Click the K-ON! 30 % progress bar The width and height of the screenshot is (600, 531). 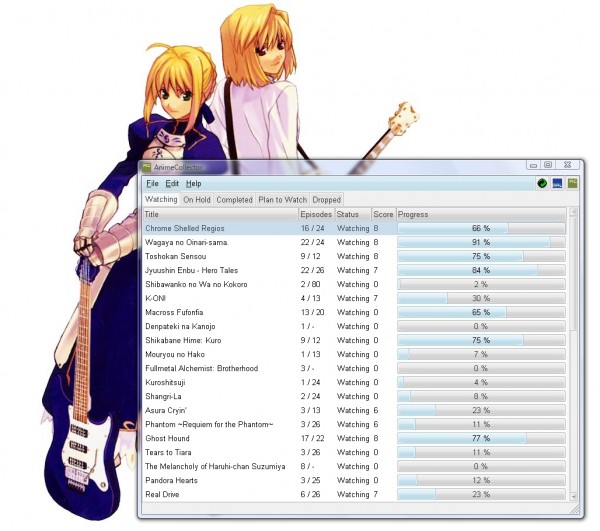coord(481,298)
